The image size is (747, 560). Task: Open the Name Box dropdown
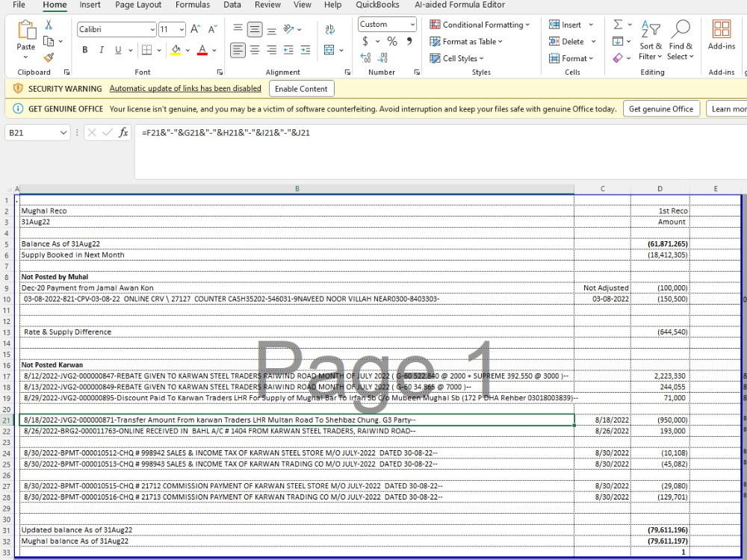(x=63, y=132)
